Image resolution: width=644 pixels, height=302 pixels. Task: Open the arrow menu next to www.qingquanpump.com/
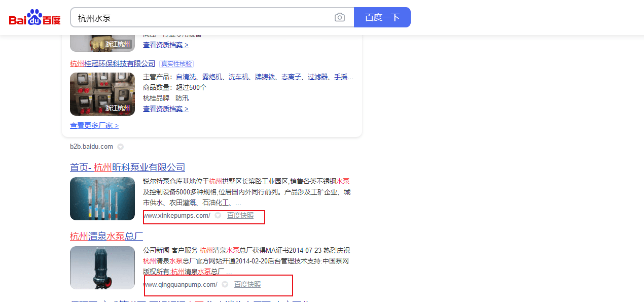[225, 285]
